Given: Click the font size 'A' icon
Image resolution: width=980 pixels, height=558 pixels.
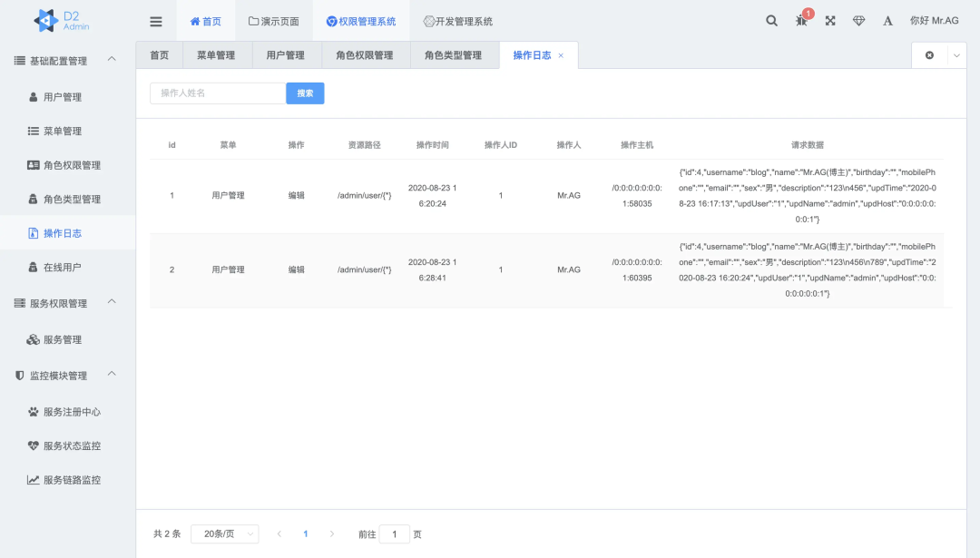Looking at the screenshot, I should (x=887, y=21).
